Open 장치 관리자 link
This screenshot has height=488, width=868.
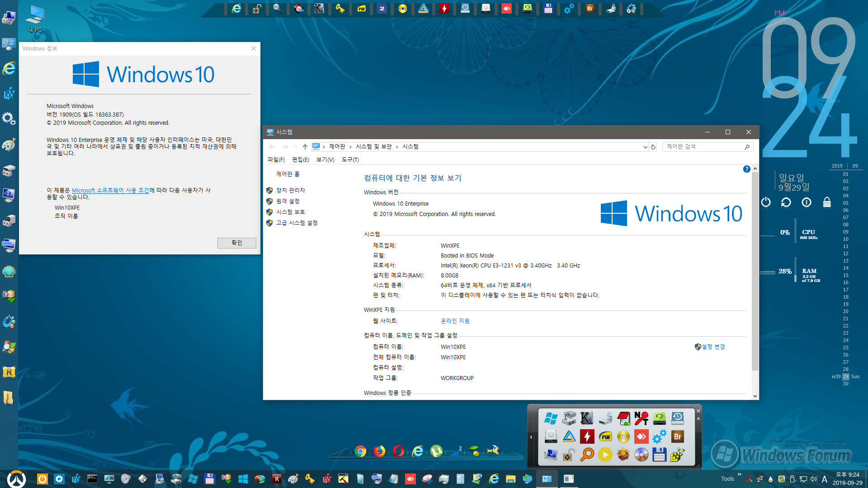click(x=291, y=190)
